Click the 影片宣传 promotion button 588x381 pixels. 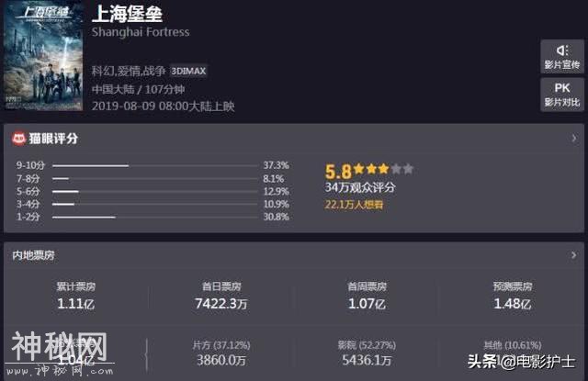coord(562,57)
